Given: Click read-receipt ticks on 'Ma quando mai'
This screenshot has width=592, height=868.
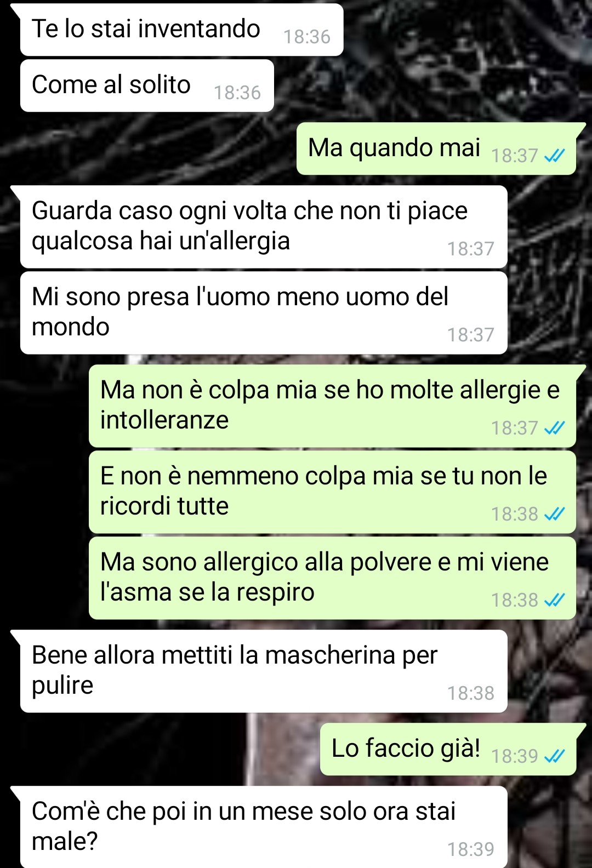Looking at the screenshot, I should point(555,156).
